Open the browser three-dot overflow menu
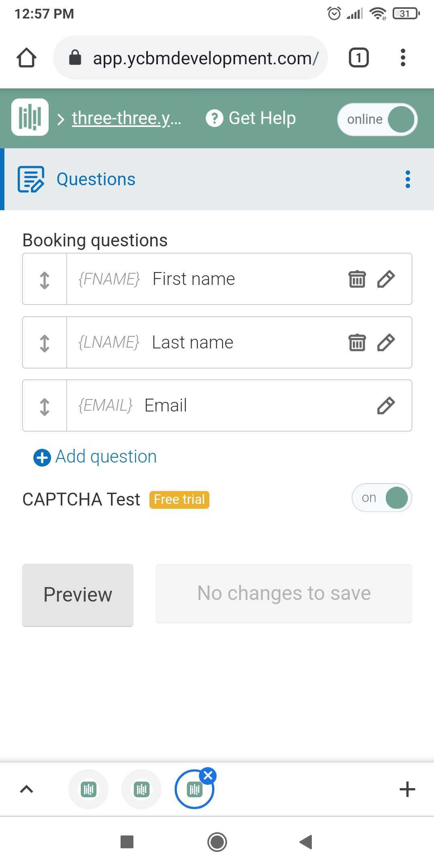 point(403,58)
